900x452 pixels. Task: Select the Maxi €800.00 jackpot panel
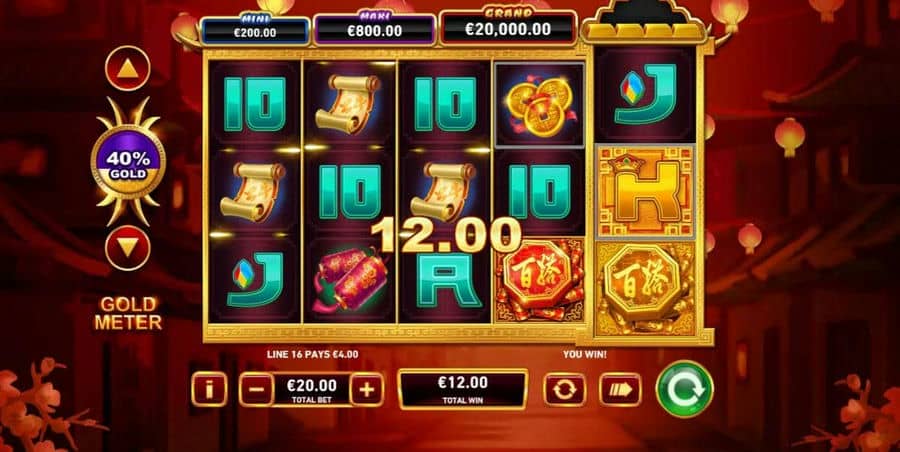[374, 30]
